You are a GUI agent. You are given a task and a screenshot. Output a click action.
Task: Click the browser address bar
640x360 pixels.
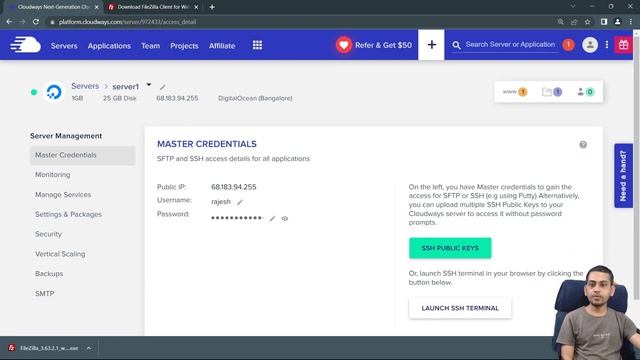(x=302, y=22)
